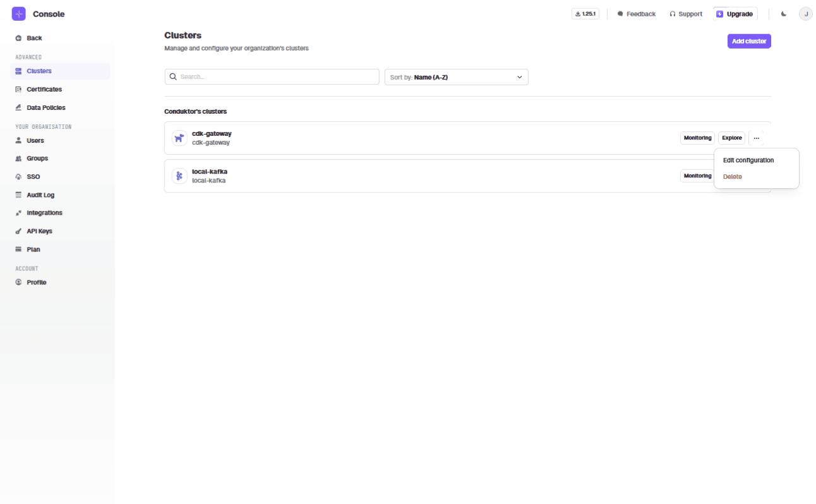Screen dimensions: 816x504
Task: Open Data Policies in the sidebar
Action: click(x=45, y=108)
